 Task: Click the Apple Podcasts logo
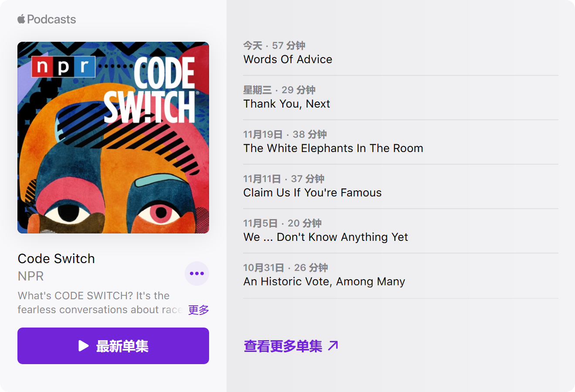[x=47, y=20]
